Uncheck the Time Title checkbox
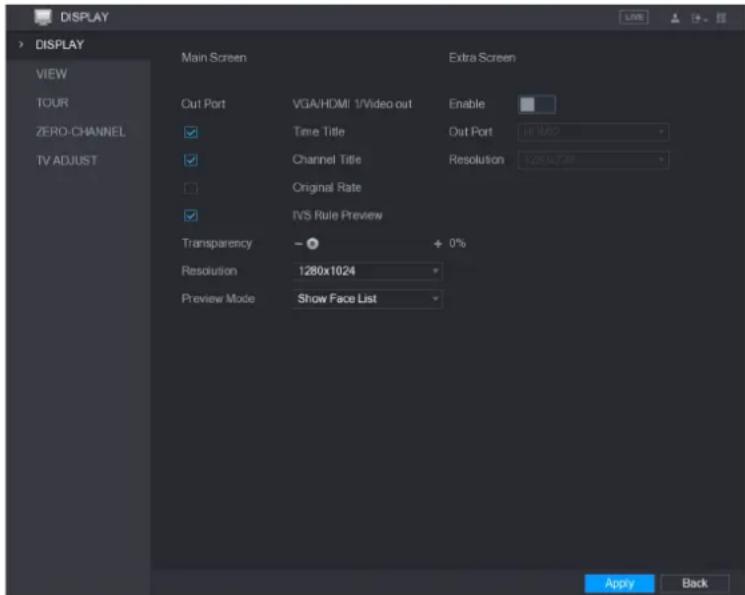This screenshot has height=595, width=745. (191, 132)
